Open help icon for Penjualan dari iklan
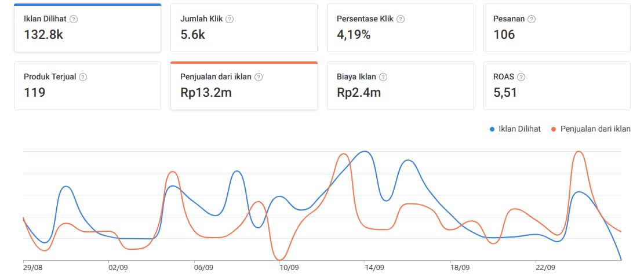 pyautogui.click(x=259, y=76)
